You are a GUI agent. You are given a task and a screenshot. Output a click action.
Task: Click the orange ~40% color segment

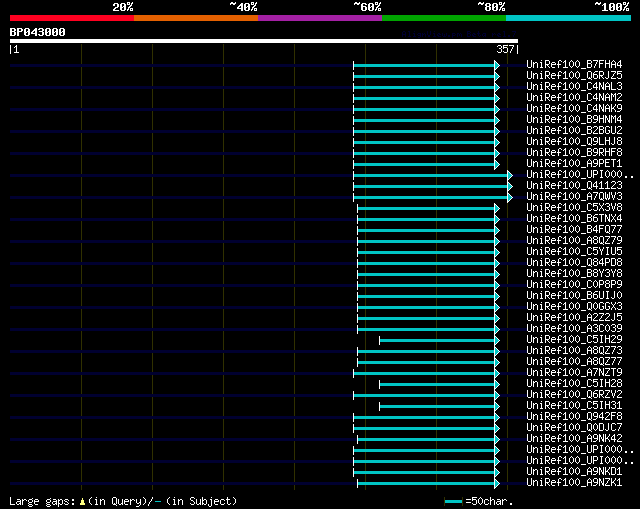point(196,18)
